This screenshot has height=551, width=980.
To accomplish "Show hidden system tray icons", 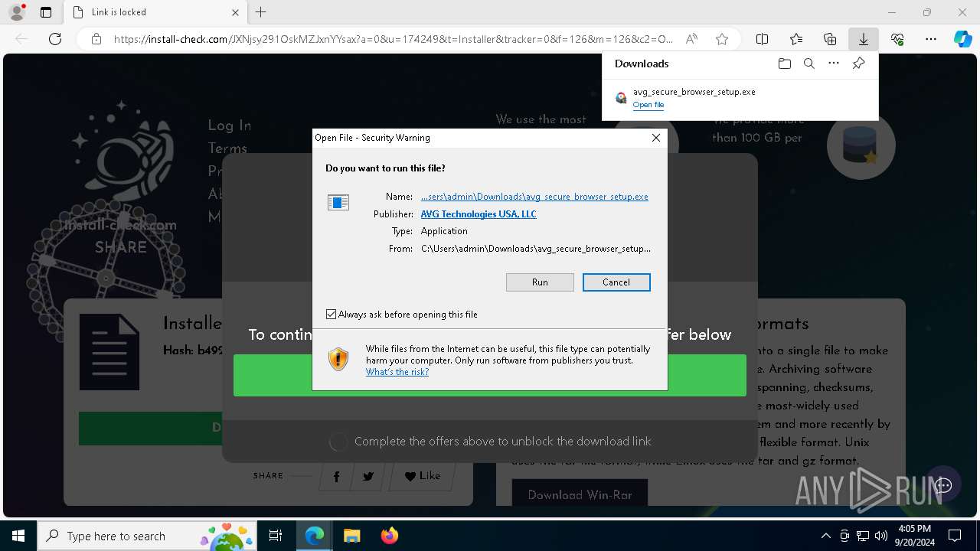I will click(825, 536).
